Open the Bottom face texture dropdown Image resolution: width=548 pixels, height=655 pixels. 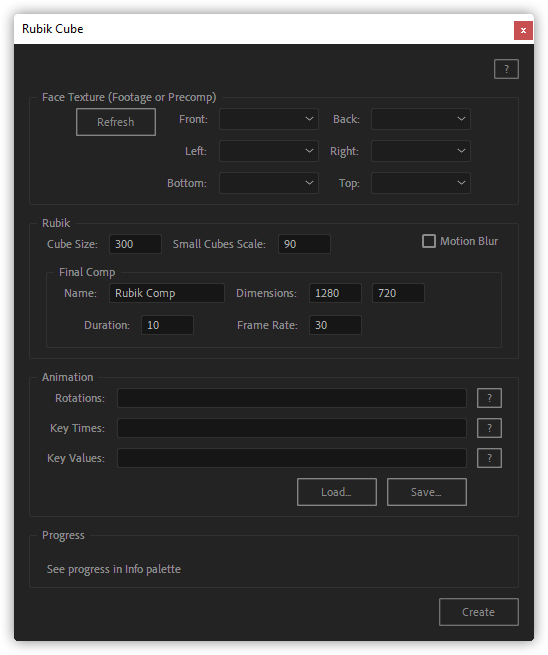(x=269, y=183)
